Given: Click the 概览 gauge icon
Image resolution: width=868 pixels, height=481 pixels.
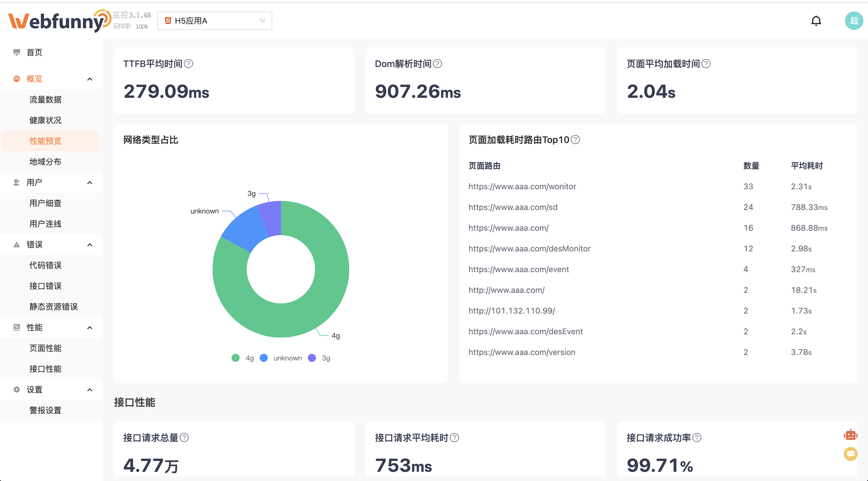Looking at the screenshot, I should (16, 79).
